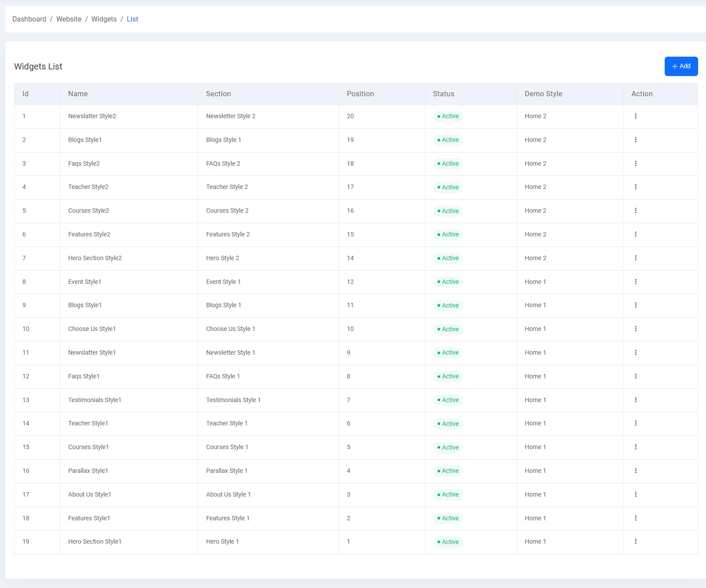Toggle the Active status on Newsletter Style 2
The width and height of the screenshot is (706, 588).
(x=447, y=116)
